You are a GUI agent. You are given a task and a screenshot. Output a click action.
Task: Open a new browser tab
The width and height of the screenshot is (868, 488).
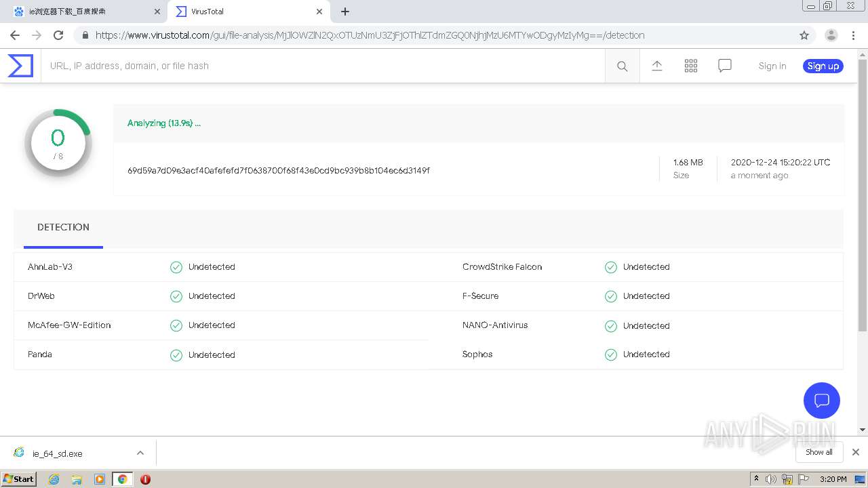tap(345, 12)
